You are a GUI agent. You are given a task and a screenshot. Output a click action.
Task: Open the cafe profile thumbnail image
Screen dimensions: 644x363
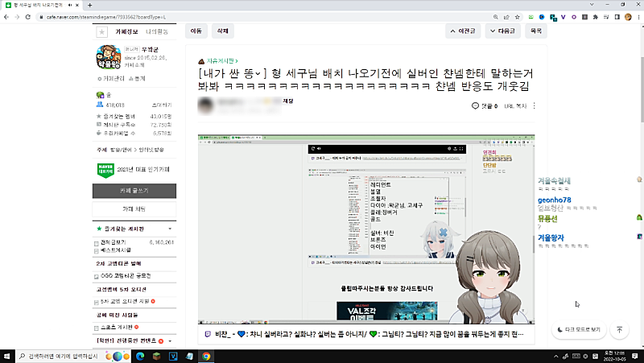(x=109, y=57)
